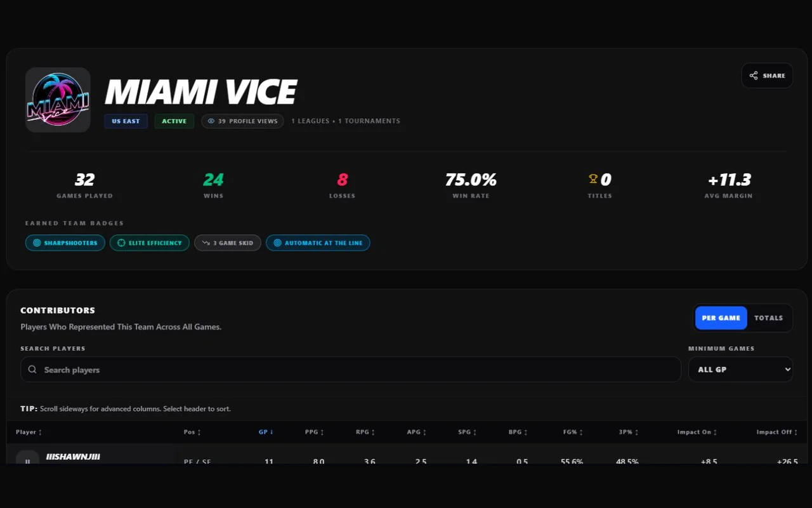Screen dimensions: 812x508
Task: Sort table by Impact On header
Action: (697, 432)
